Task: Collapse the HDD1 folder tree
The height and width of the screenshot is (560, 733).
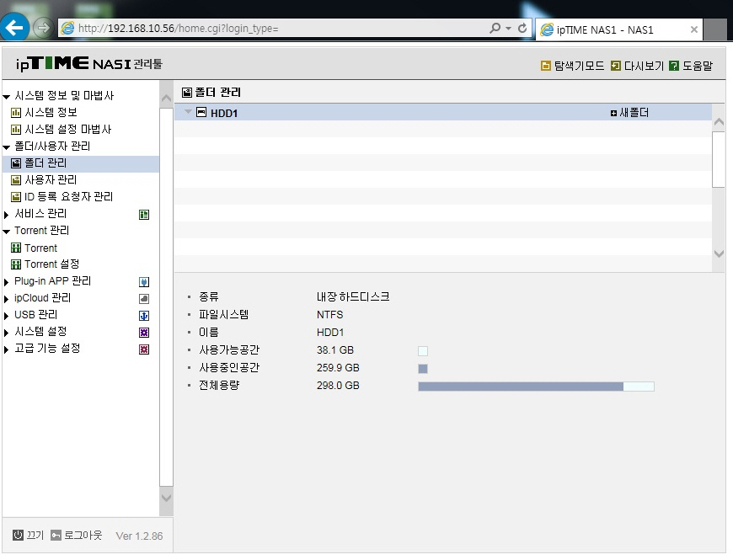Action: point(188,112)
